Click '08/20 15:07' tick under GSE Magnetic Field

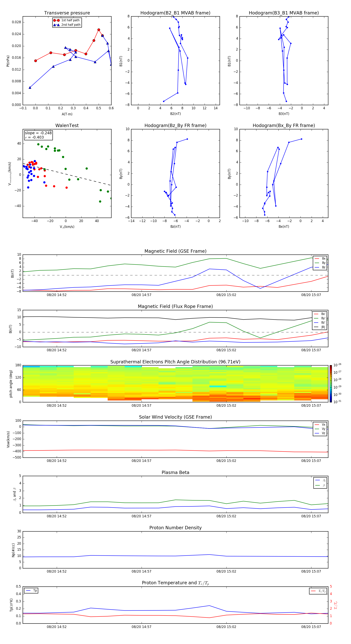tap(311, 295)
